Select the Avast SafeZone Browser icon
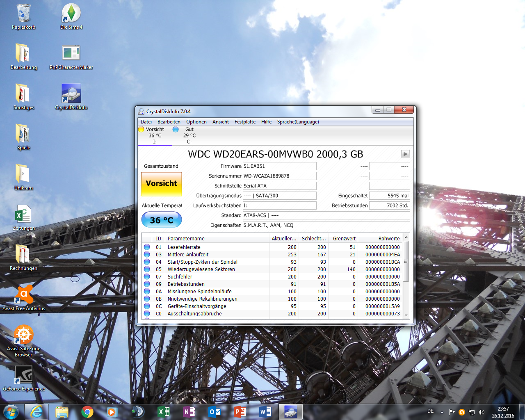The image size is (525, 420). [24, 341]
